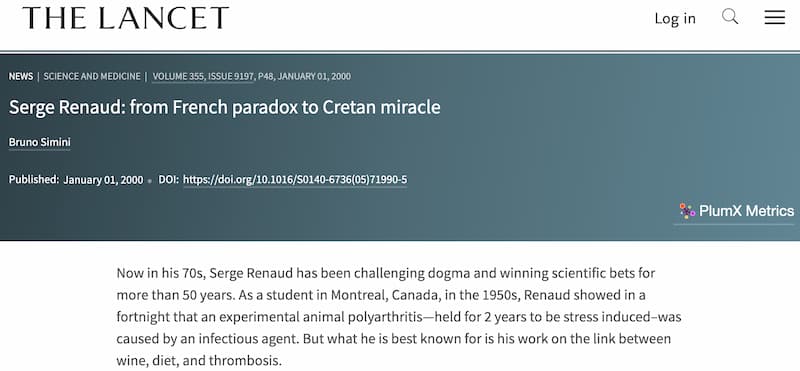This screenshot has height=371, width=800.
Task: Open the hamburger navigation menu
Action: 774,18
